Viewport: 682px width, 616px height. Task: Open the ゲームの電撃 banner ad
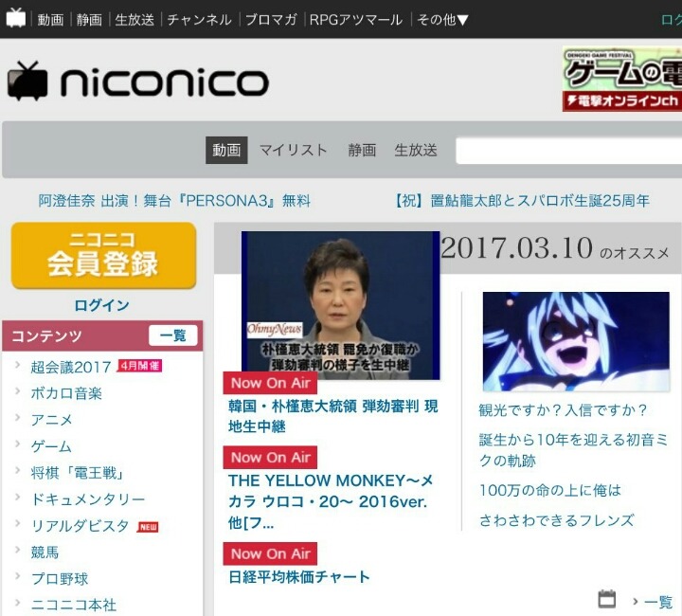coord(622,79)
